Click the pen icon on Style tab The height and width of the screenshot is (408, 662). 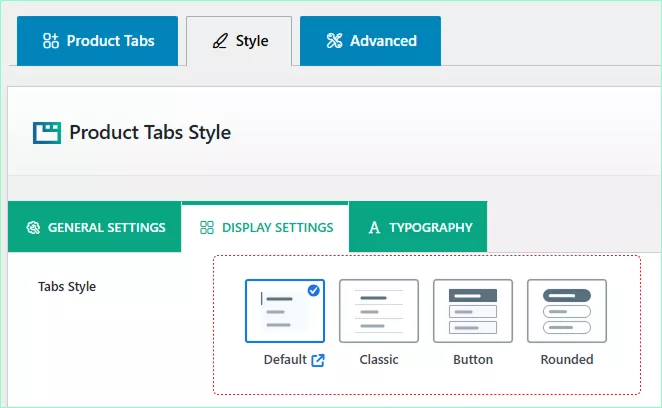point(220,42)
